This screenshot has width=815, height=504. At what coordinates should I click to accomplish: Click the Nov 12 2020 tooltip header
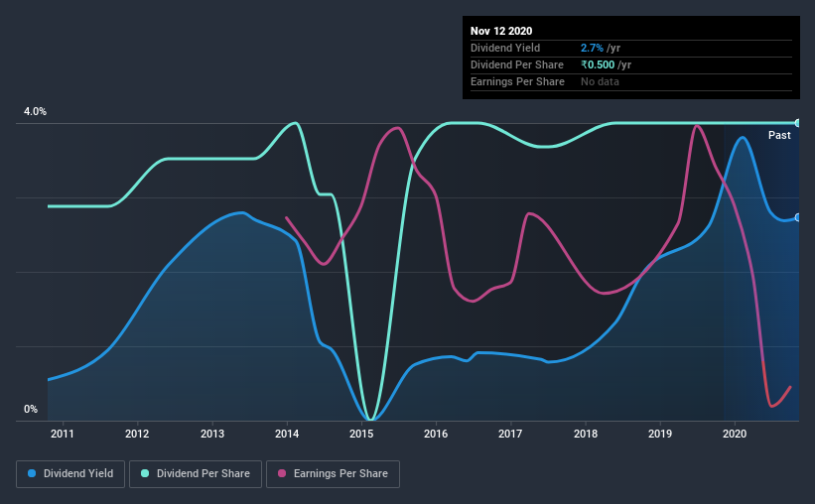tap(501, 31)
